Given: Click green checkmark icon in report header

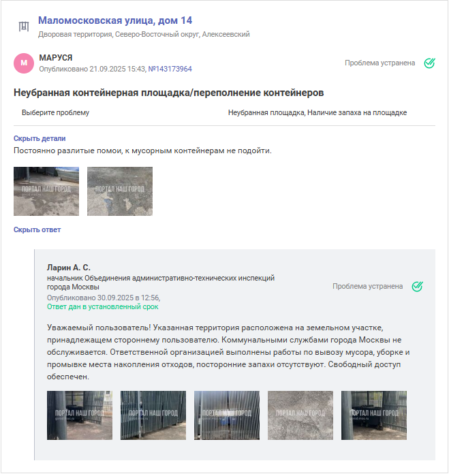Looking at the screenshot, I should [429, 63].
